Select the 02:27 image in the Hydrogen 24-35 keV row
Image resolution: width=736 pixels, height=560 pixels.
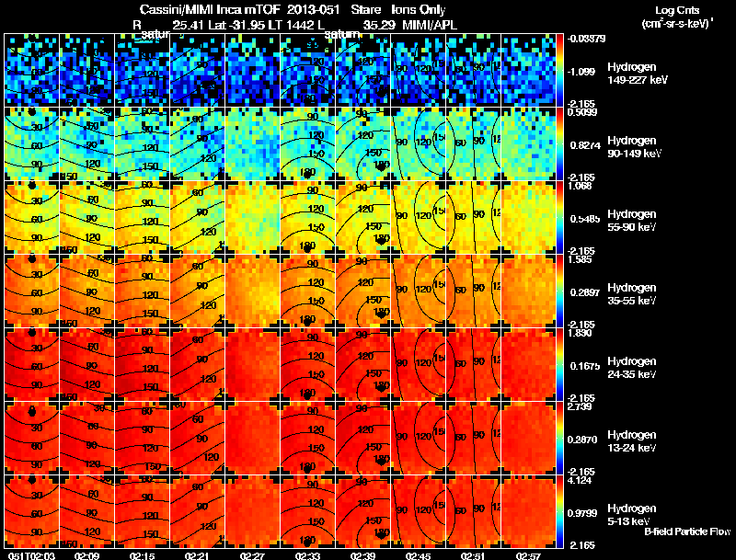point(252,365)
